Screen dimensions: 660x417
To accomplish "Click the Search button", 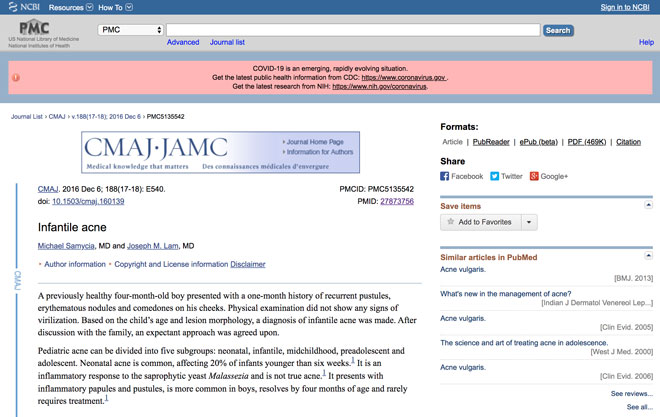I will (x=558, y=30).
